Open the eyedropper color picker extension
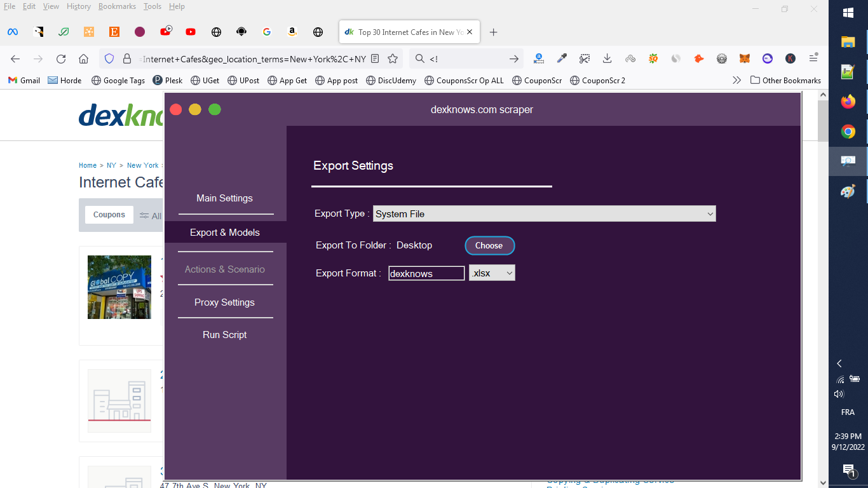Viewport: 868px width, 488px height. (x=562, y=59)
